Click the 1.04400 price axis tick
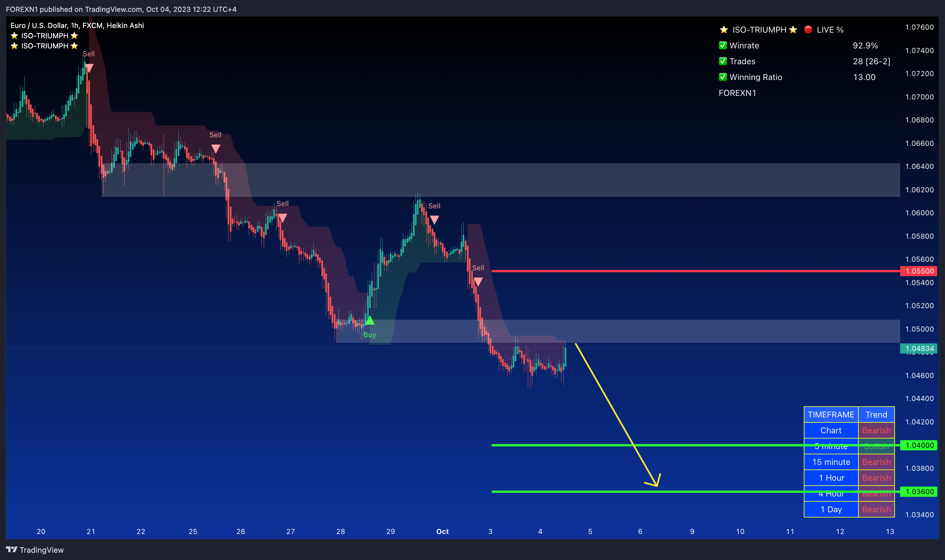 (x=919, y=398)
